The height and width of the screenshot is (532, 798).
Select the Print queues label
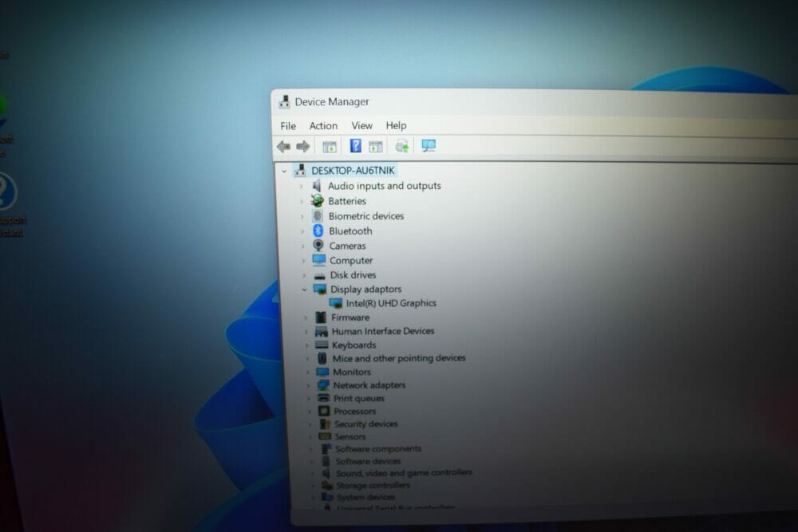click(359, 398)
